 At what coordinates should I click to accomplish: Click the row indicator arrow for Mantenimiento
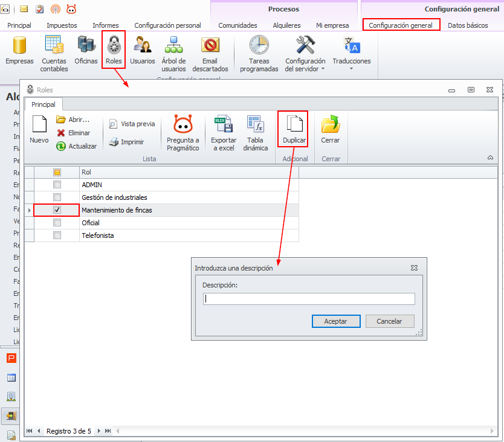[29, 210]
